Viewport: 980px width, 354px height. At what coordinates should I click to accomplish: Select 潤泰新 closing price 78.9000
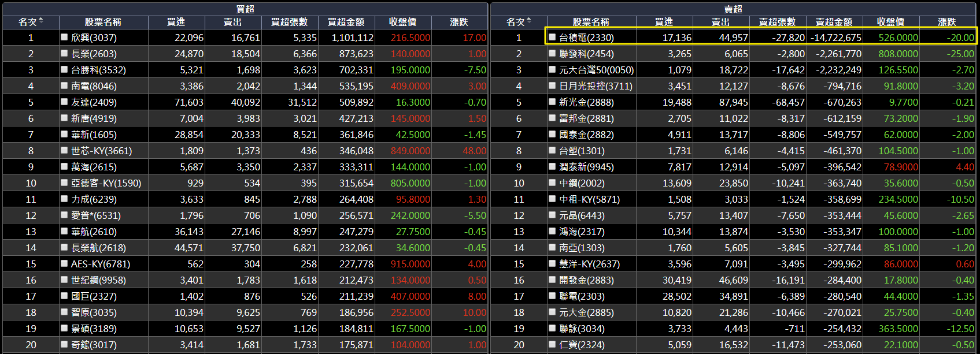[x=901, y=167]
